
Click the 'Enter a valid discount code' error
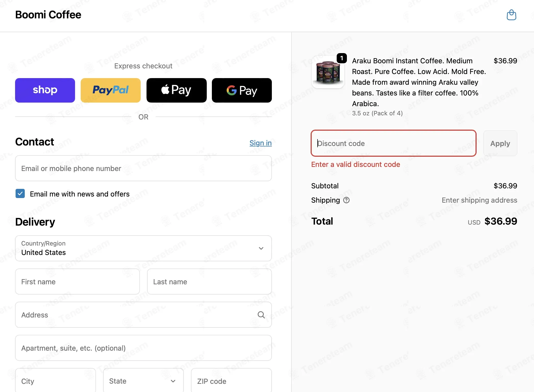point(356,164)
